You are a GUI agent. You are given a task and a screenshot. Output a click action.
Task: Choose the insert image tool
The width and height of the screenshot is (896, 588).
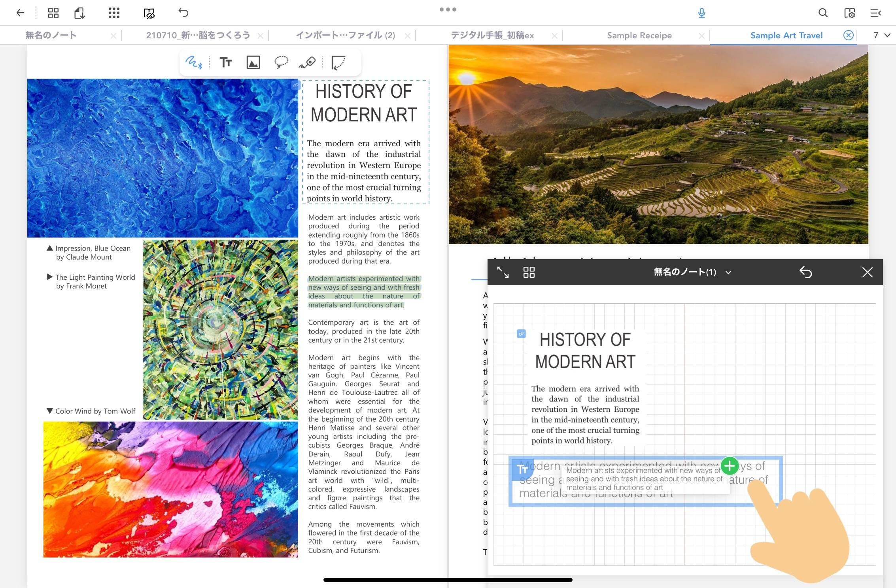[253, 62]
